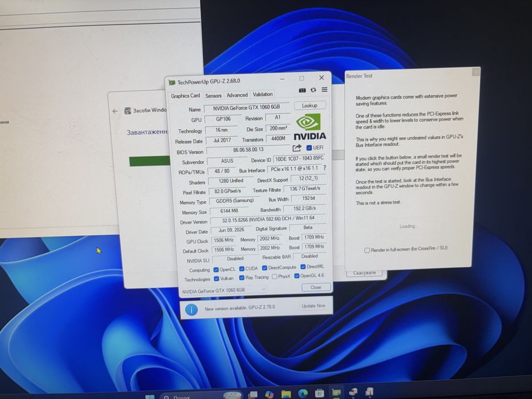Go back using arrow in Засоби Windows window

115,111
